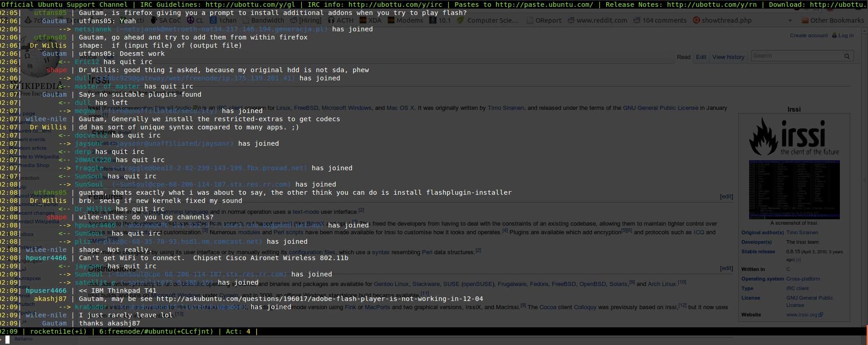Click the askubuntu.com URL in chat
The width and height of the screenshot is (868, 345).
click(320, 299)
